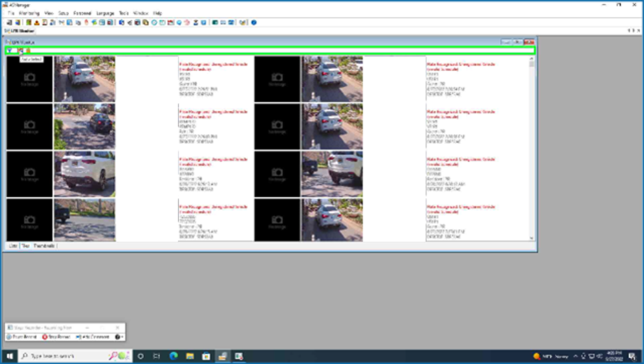Open the Tools menu
The width and height of the screenshot is (644, 364).
pos(123,13)
